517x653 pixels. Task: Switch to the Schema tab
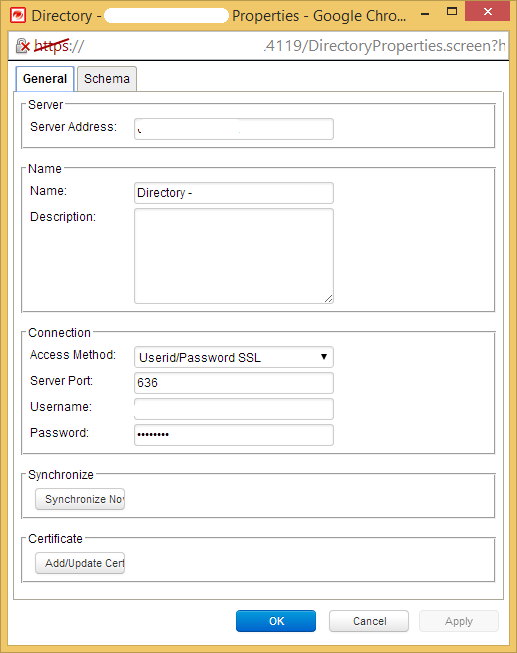107,79
